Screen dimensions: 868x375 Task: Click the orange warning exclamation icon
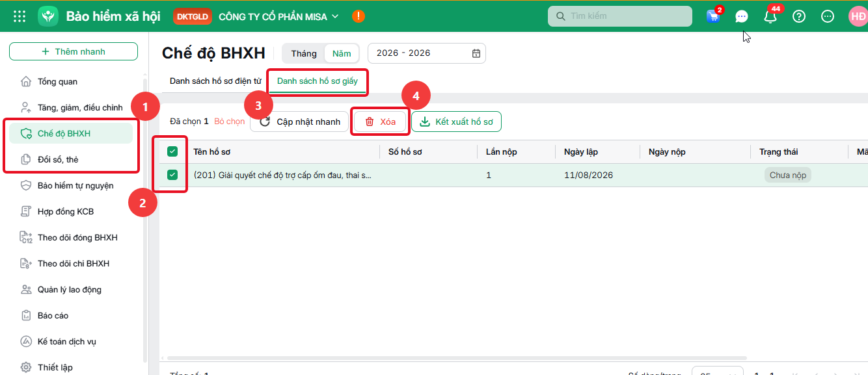(359, 16)
